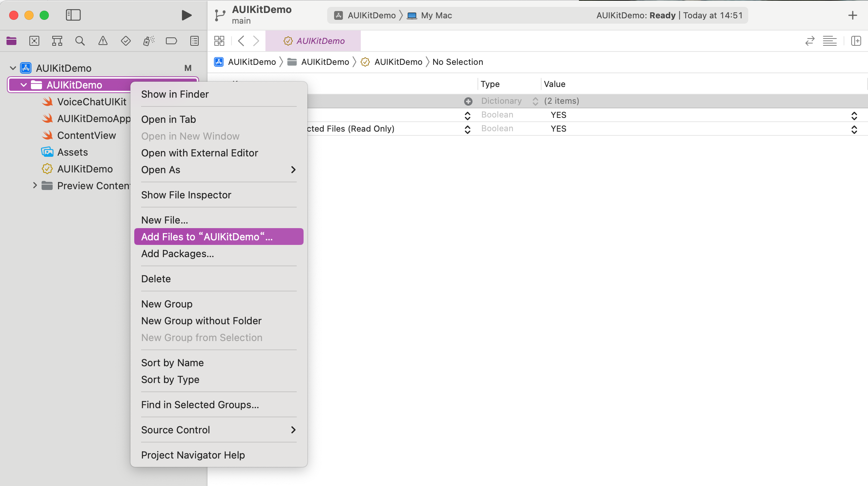Click AUIKitDemo project in jump bar
Image resolution: width=868 pixels, height=486 pixels.
(245, 62)
